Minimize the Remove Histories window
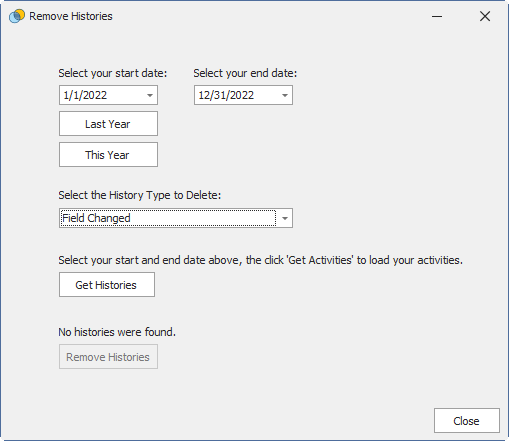Viewport: 509px width, 441px height. (x=437, y=16)
